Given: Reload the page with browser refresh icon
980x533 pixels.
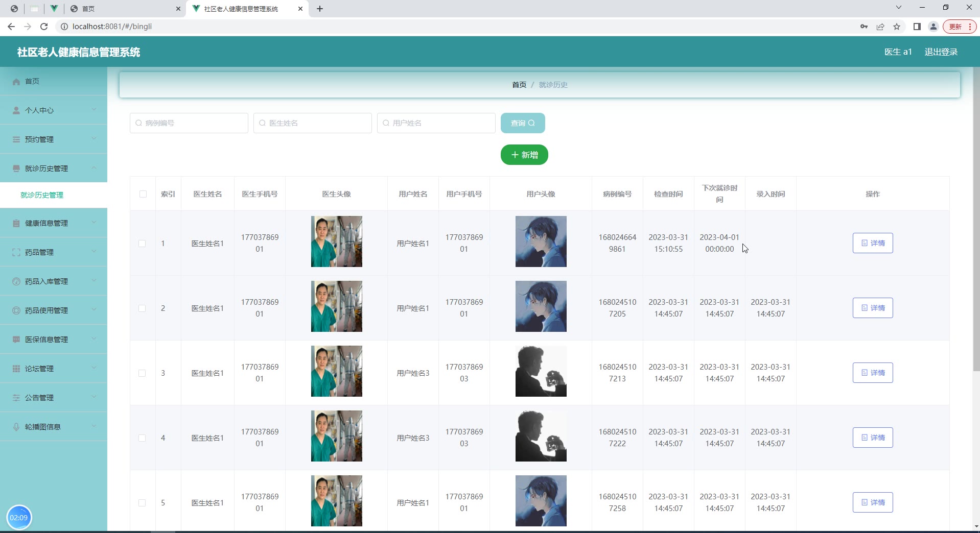Looking at the screenshot, I should (44, 27).
